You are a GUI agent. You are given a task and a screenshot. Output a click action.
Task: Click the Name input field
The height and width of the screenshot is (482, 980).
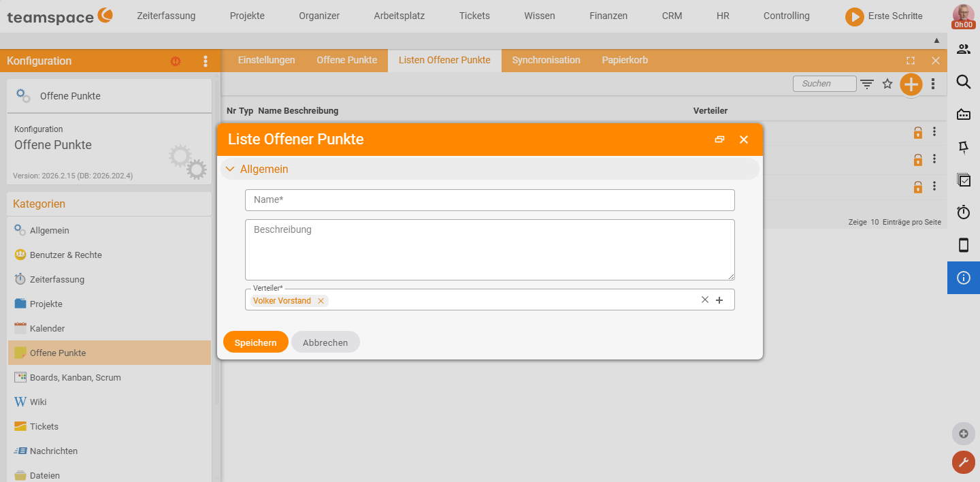coord(490,200)
